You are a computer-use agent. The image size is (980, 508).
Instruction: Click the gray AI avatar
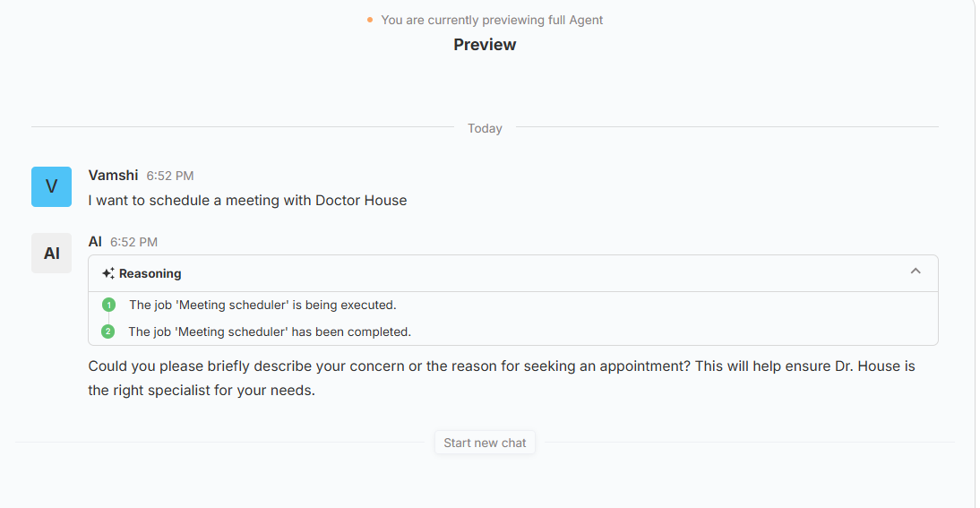coord(51,254)
